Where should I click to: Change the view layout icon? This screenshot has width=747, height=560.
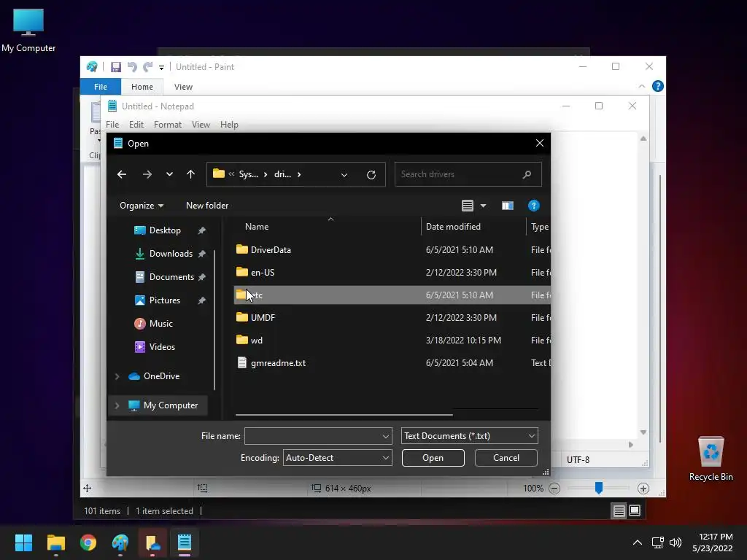468,206
